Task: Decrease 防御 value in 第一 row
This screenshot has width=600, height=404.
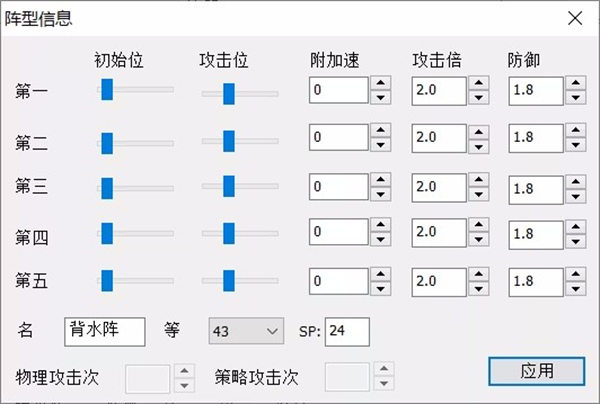Action: [576, 98]
